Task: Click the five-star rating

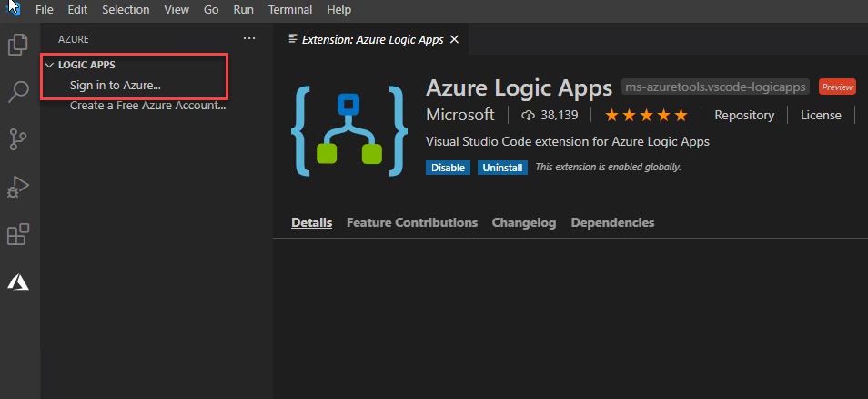Action: tap(646, 115)
